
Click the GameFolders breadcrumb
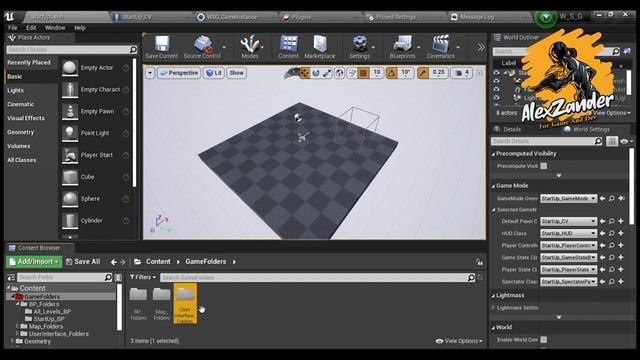[206, 262]
